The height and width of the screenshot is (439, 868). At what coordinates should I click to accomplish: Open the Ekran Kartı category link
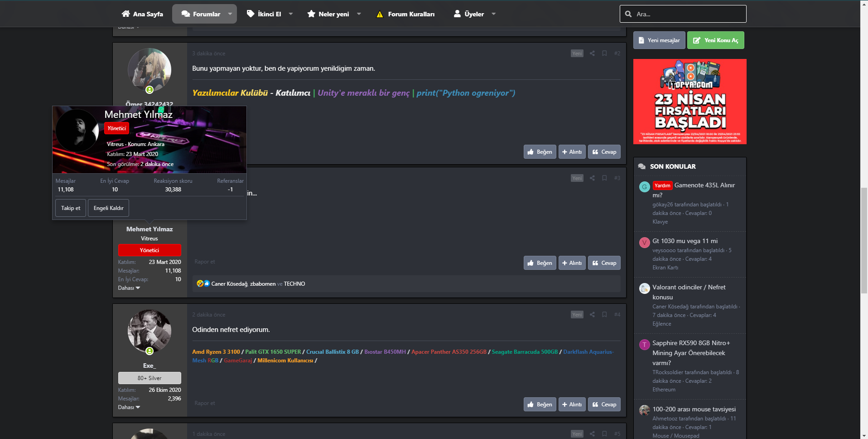[665, 268]
